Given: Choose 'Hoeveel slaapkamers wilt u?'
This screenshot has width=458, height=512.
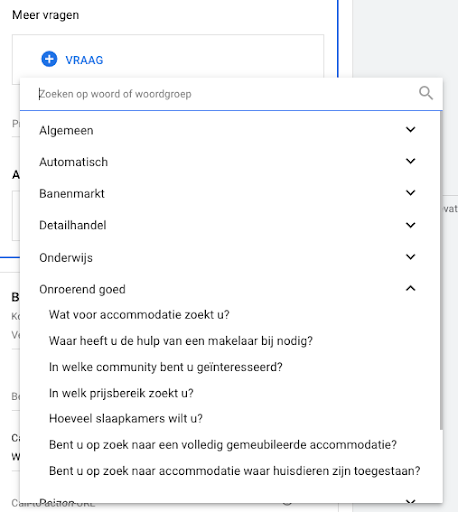Looking at the screenshot, I should tap(126, 419).
